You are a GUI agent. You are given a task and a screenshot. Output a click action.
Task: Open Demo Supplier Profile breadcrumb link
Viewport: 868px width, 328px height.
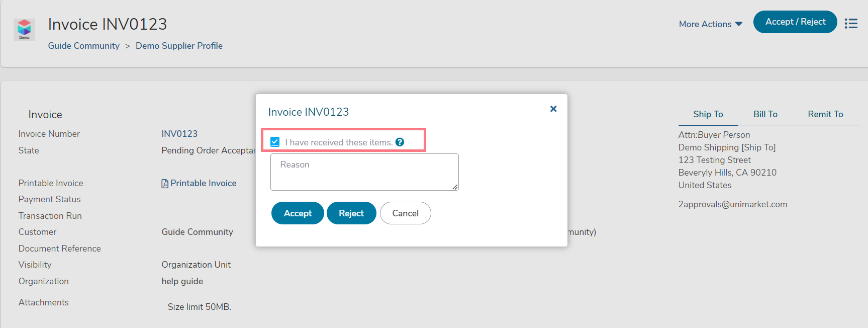tap(179, 46)
